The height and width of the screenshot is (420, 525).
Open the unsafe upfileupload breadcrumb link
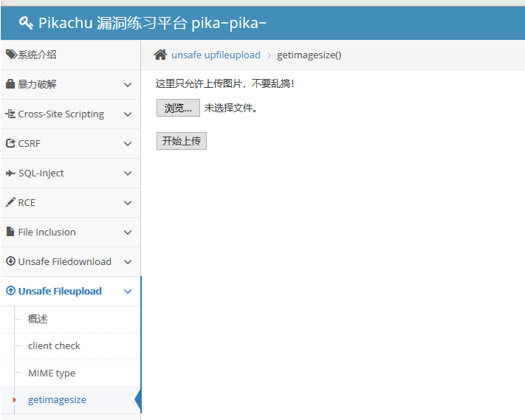coord(216,55)
